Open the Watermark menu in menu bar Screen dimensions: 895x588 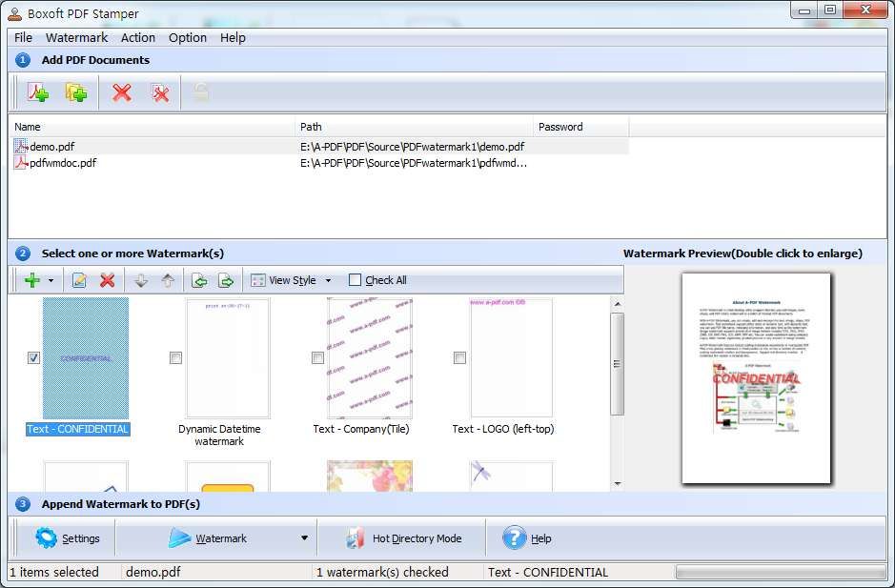click(76, 37)
